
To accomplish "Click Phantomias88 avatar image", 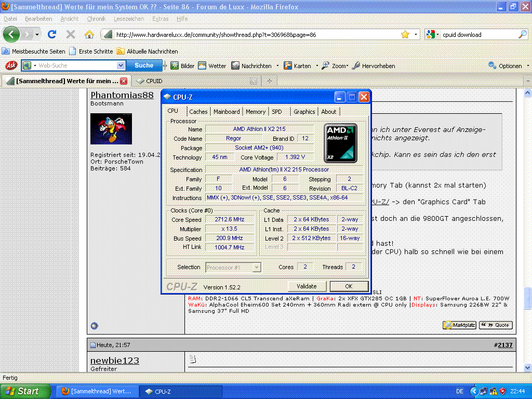I will [x=111, y=129].
